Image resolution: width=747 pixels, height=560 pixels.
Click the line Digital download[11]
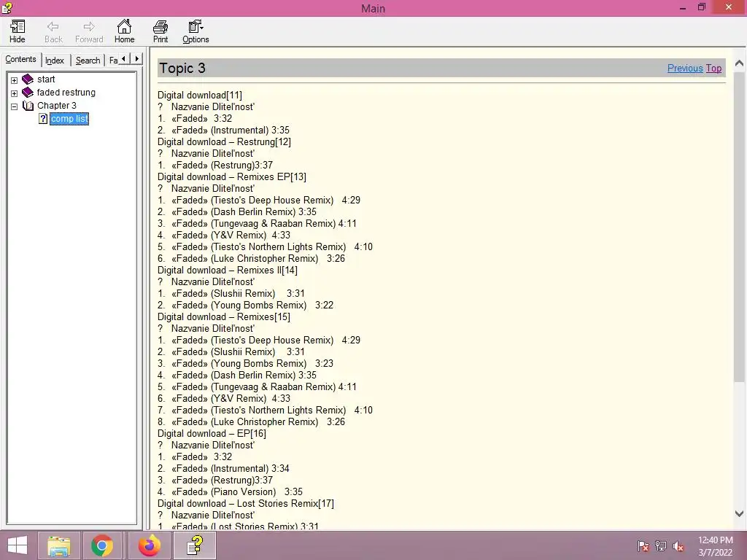coord(200,96)
